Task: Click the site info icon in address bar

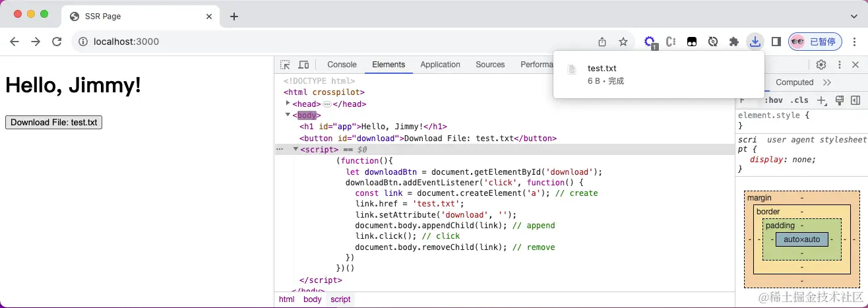Action: [x=83, y=42]
